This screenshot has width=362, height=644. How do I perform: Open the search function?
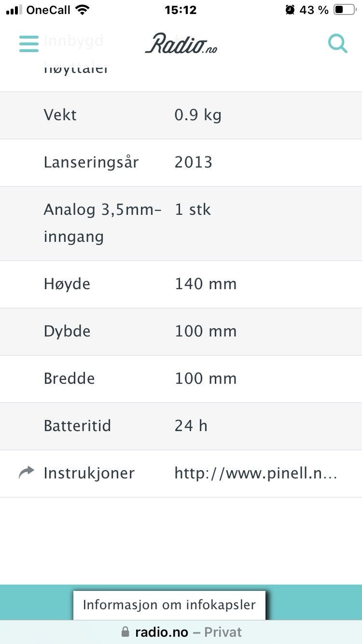click(337, 43)
